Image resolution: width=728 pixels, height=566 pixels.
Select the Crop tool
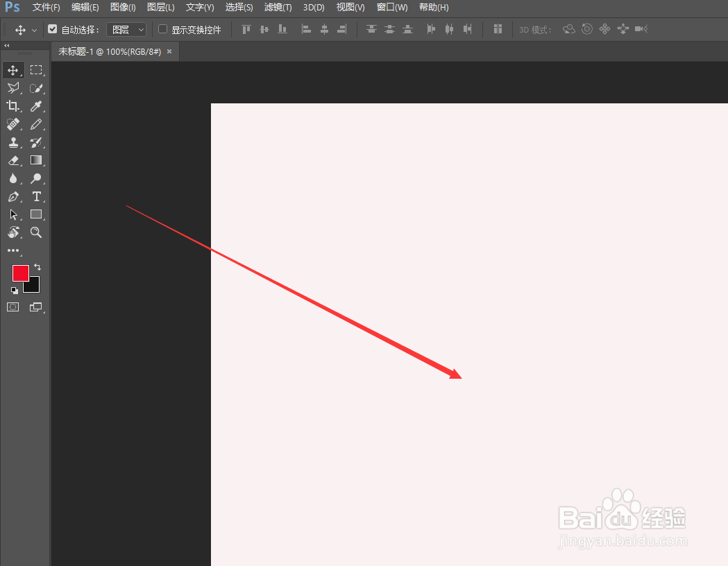[x=13, y=106]
